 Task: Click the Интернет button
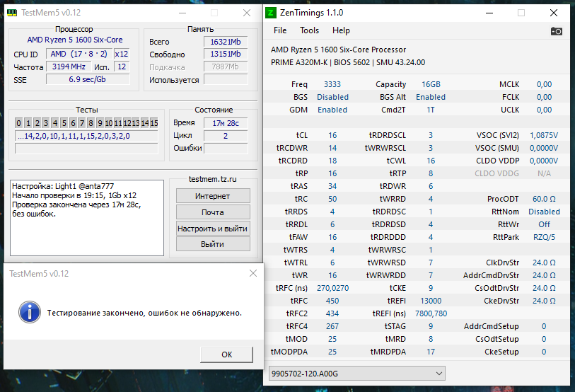click(213, 196)
